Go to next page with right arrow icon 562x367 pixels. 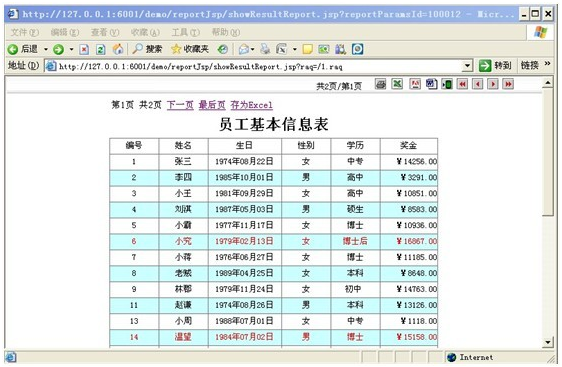pos(493,84)
